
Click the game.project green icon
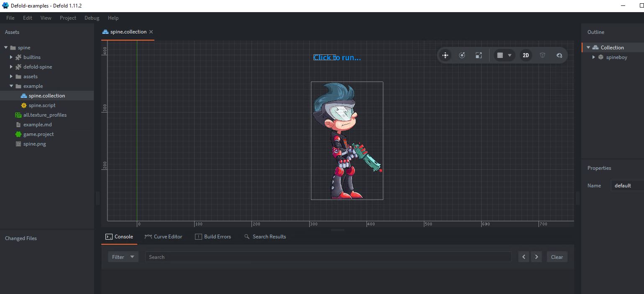[18, 134]
